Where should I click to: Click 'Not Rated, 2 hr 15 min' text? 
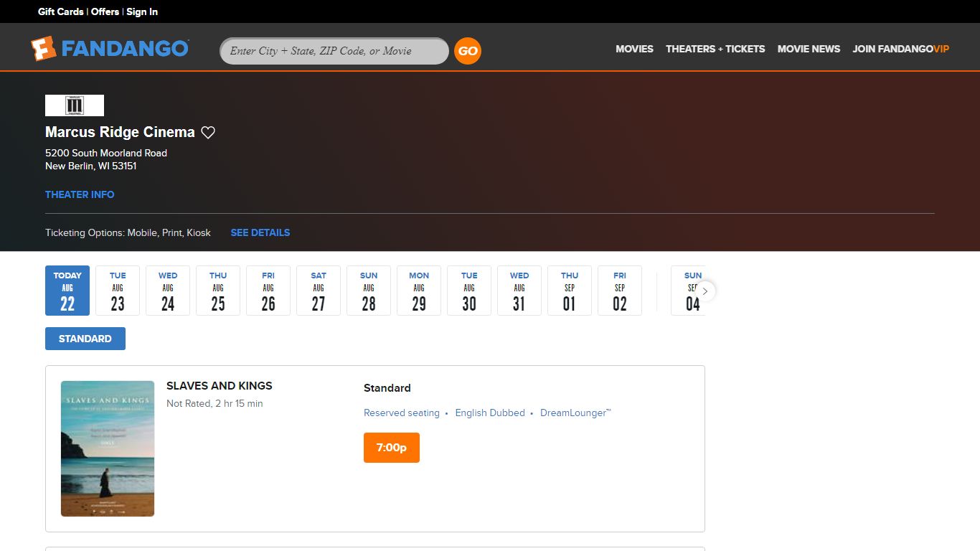[215, 403]
